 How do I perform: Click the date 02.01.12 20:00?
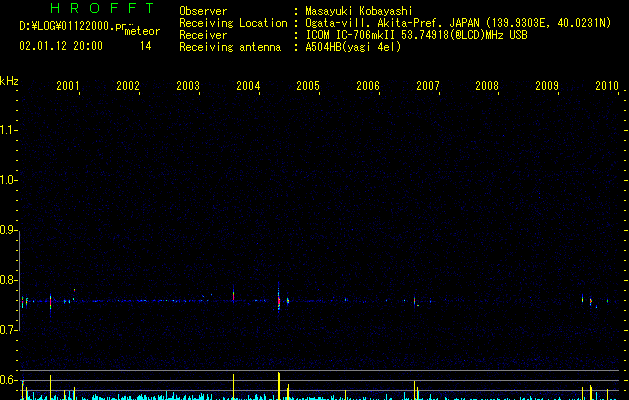click(x=61, y=46)
